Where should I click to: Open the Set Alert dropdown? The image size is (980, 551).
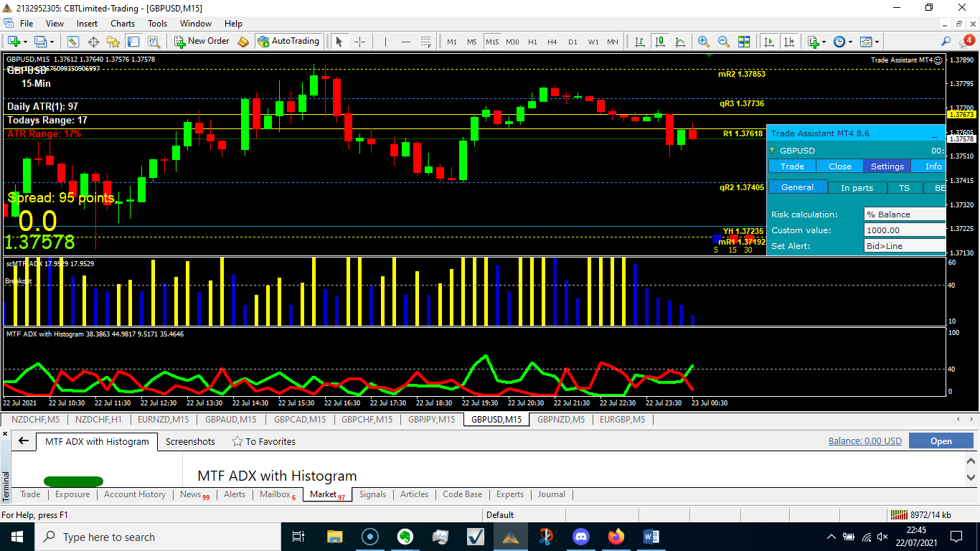click(x=905, y=246)
